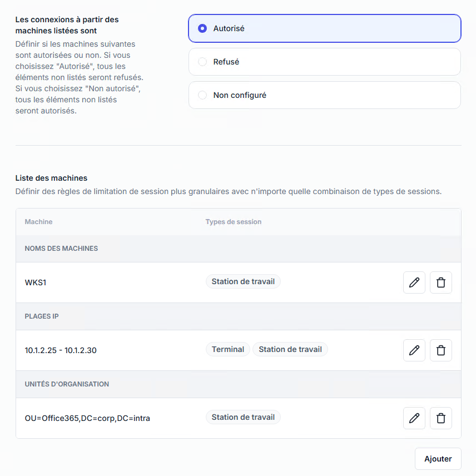
Task: Select the Autorisé radio option
Action: coord(202,28)
